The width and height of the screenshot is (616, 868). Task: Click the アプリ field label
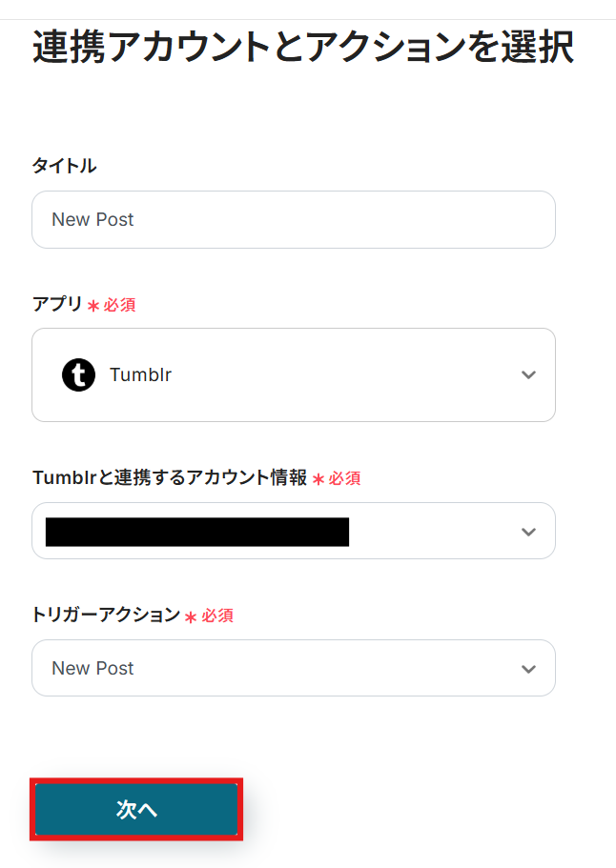tap(56, 305)
